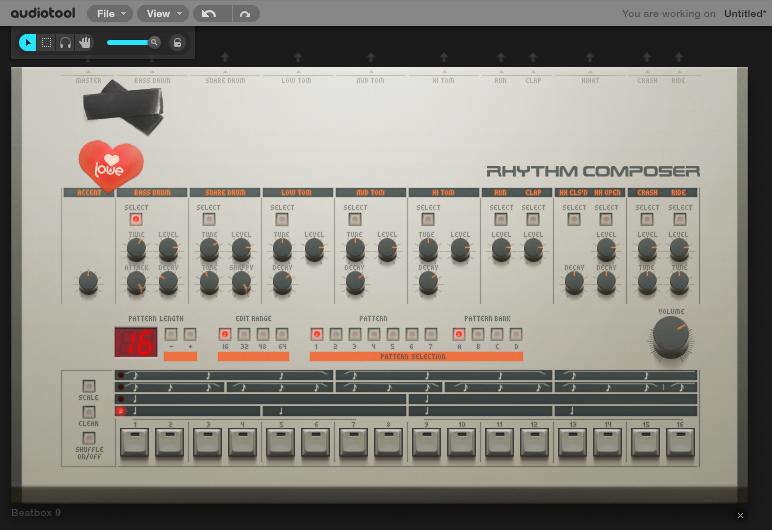Toggle the HH Closed select button

click(574, 219)
